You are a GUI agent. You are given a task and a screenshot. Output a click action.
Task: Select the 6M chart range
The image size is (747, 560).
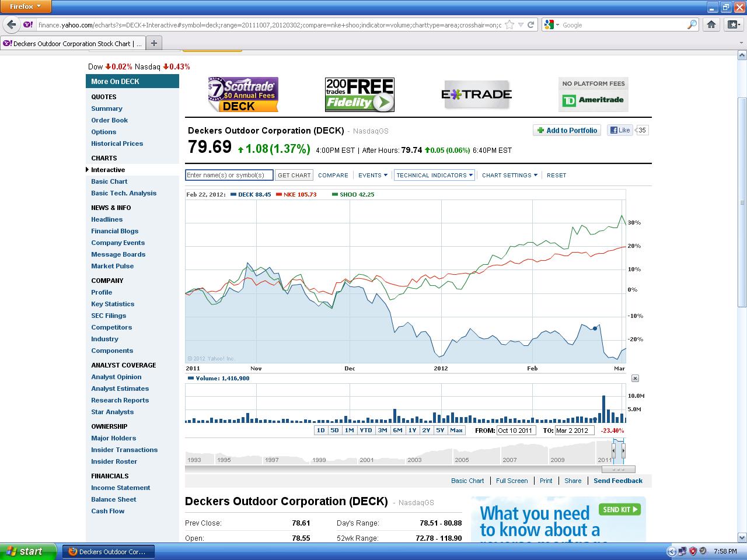(x=397, y=430)
